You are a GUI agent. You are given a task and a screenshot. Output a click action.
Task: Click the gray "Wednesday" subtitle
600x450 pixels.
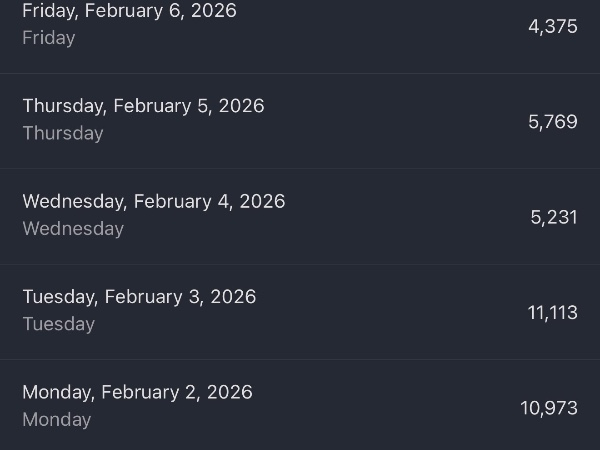tap(73, 229)
